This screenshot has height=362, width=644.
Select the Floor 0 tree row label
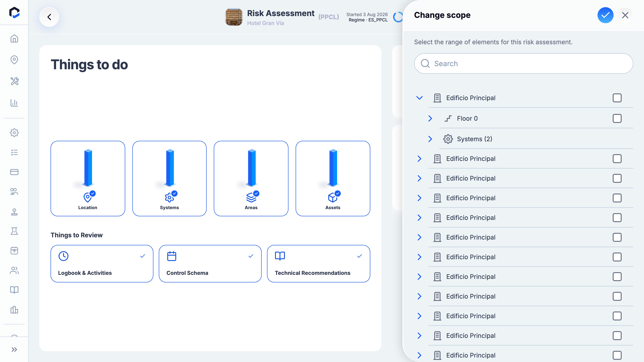pyautogui.click(x=467, y=118)
